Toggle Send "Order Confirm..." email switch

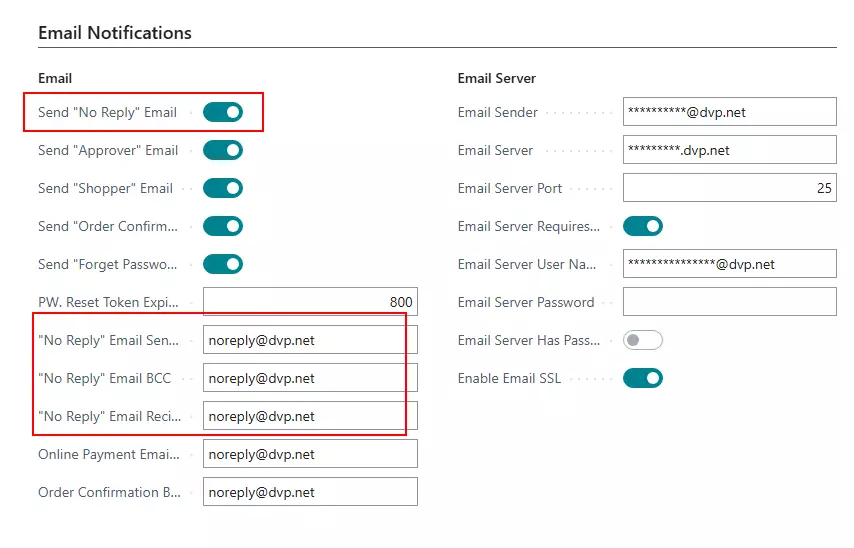[x=222, y=226]
